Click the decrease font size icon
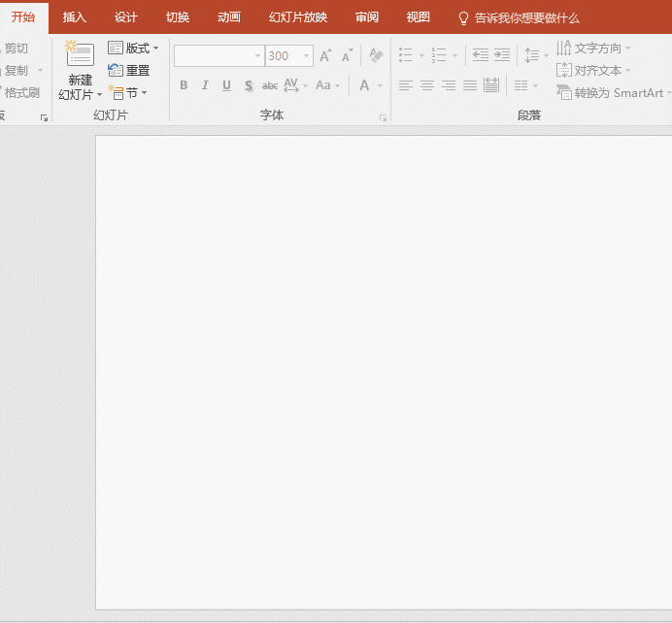Viewport: 672px width, 623px height. 347,56
